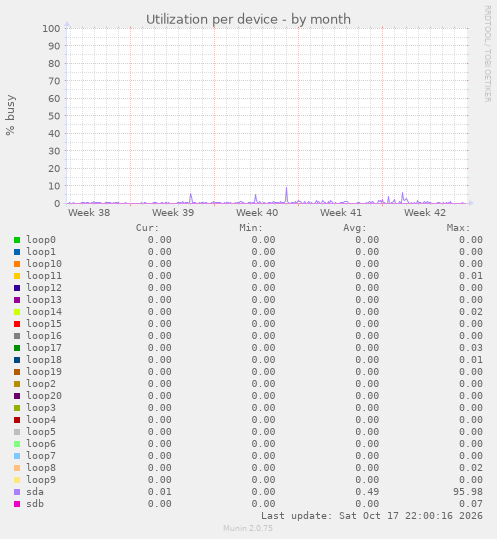Screen dimensions: 497x539
Task: Click the Last update timestamp
Action: coord(372,516)
